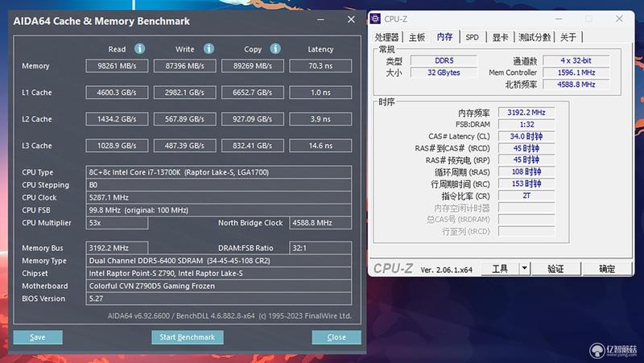Click the DRAM:FSB Ratio value 32:1
The height and width of the screenshot is (363, 644).
tap(320, 248)
